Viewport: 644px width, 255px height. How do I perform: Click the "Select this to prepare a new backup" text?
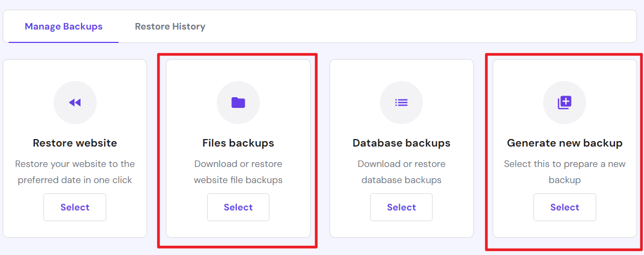[565, 172]
